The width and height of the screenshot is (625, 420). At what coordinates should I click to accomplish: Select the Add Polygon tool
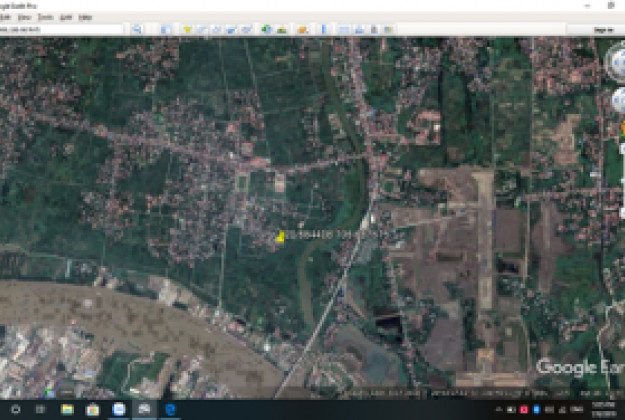coord(202,29)
